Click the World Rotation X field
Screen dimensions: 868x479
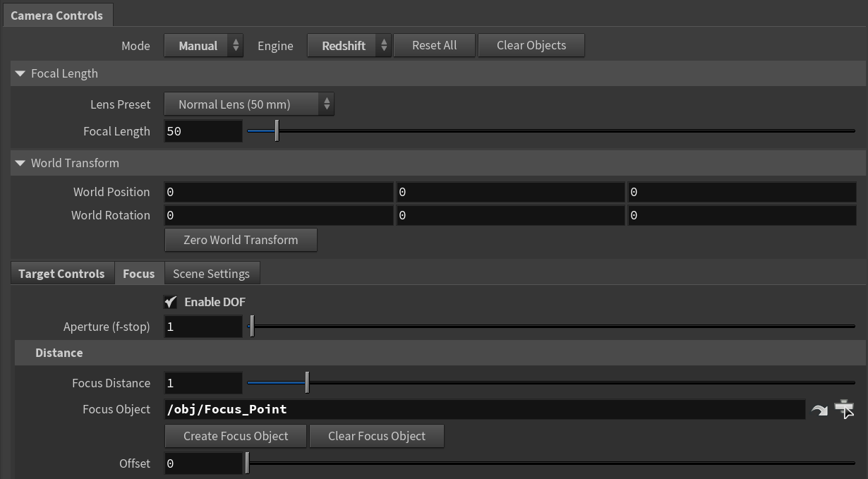[279, 216]
